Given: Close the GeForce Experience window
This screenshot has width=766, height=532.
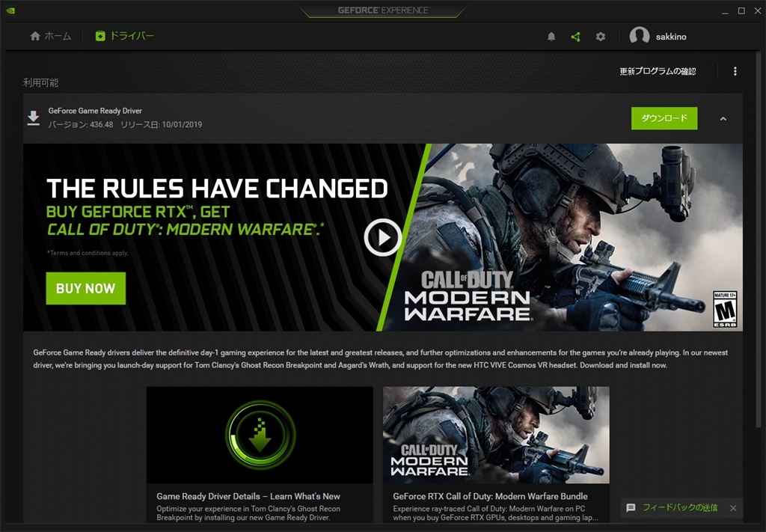Looking at the screenshot, I should pyautogui.click(x=757, y=10).
